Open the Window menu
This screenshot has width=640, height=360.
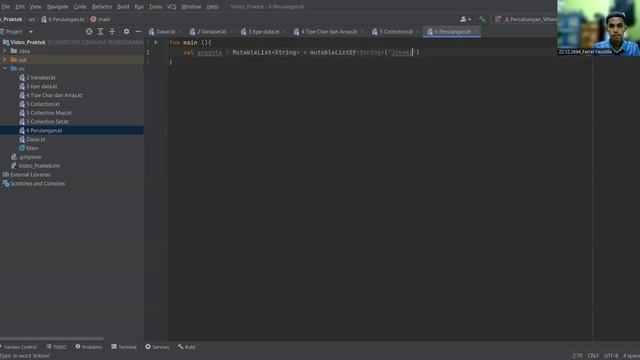coord(191,7)
